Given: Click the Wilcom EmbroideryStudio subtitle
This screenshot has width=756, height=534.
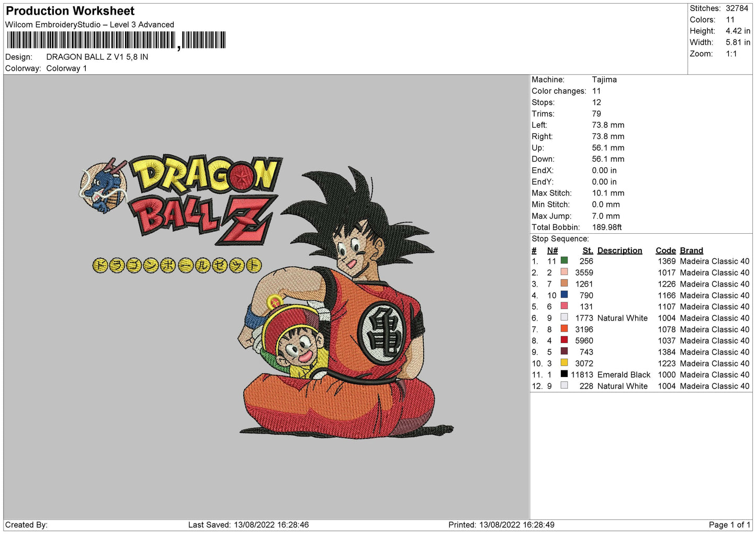Looking at the screenshot, I should point(89,25).
